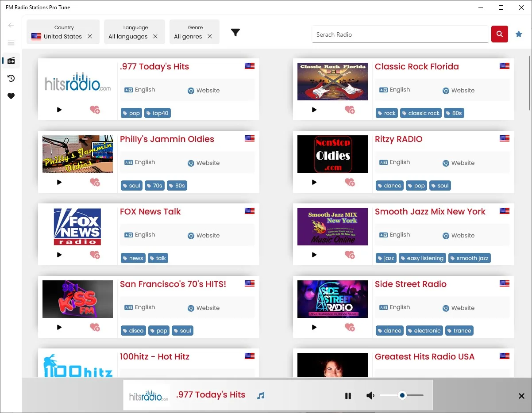The image size is (532, 413).
Task: Play FOX News Talk station
Action: pos(59,255)
